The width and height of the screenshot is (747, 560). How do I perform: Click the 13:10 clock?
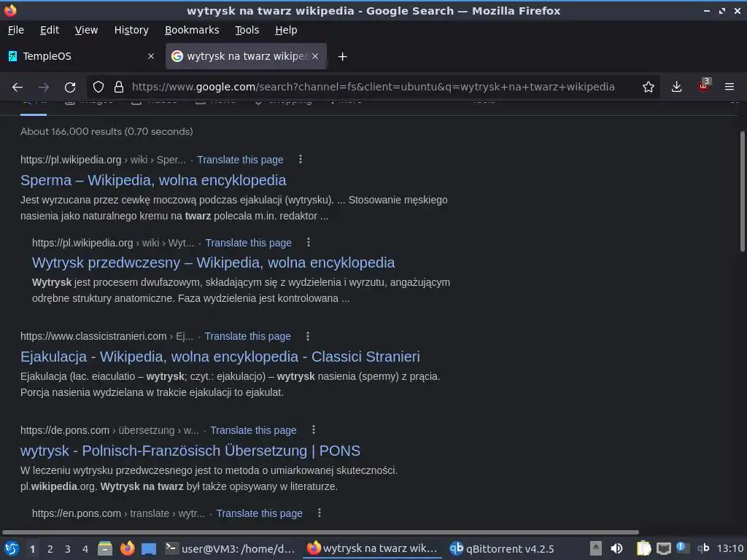point(729,548)
